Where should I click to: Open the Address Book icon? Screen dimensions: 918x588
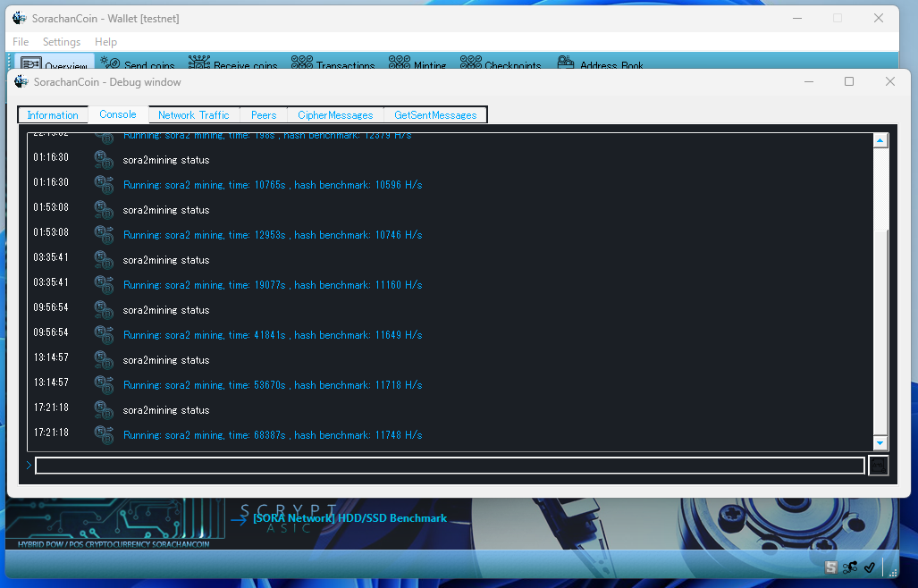pyautogui.click(x=565, y=63)
